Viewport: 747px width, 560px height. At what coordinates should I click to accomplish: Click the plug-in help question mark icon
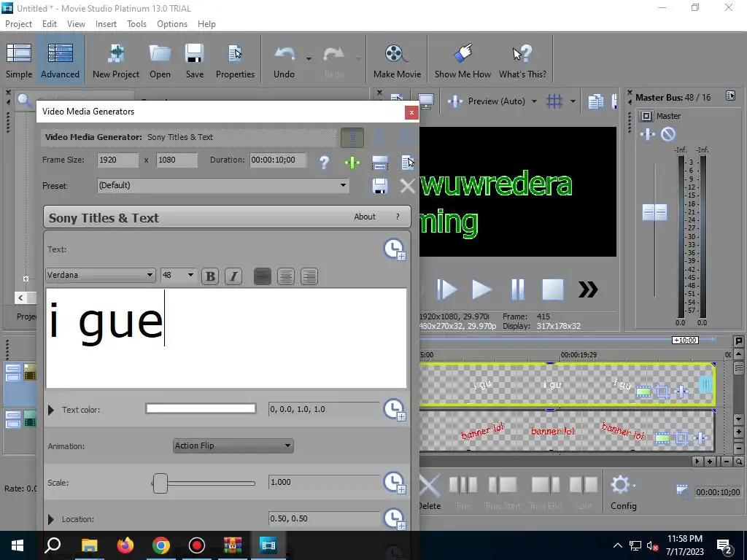[x=324, y=163]
